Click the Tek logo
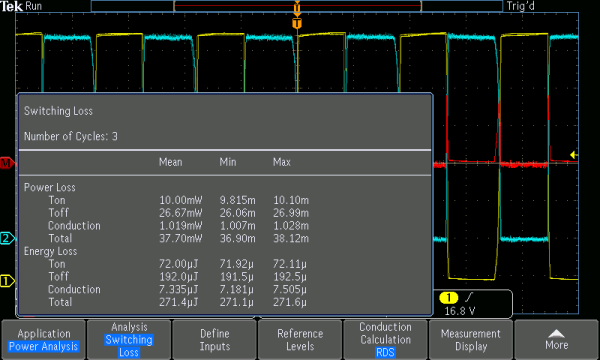The height and width of the screenshot is (360, 600). point(11,6)
